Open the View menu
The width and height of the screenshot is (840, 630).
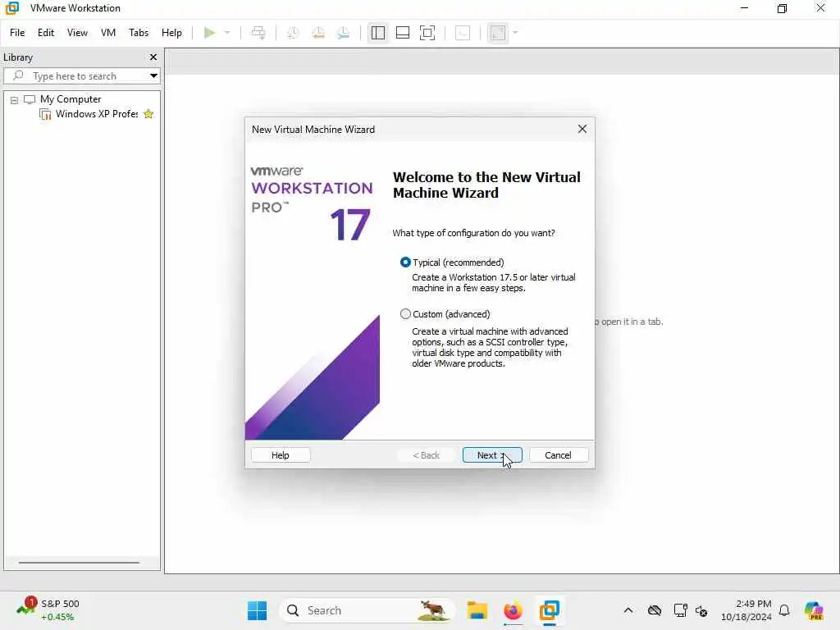(77, 33)
